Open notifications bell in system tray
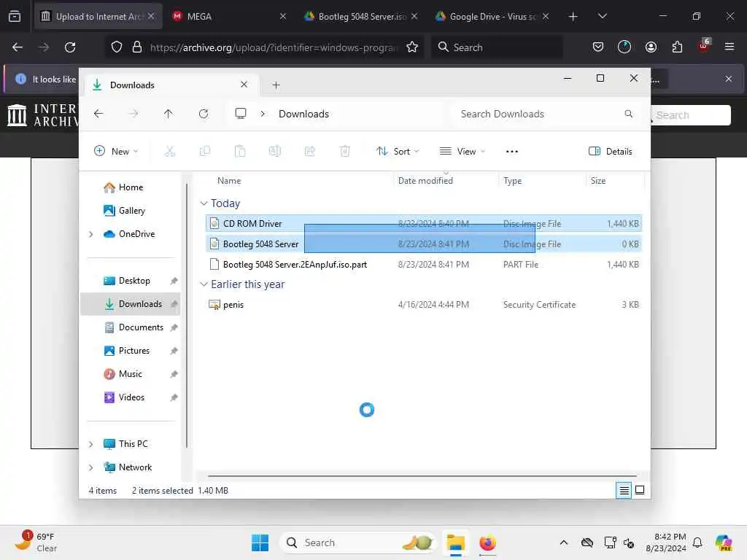 click(697, 542)
